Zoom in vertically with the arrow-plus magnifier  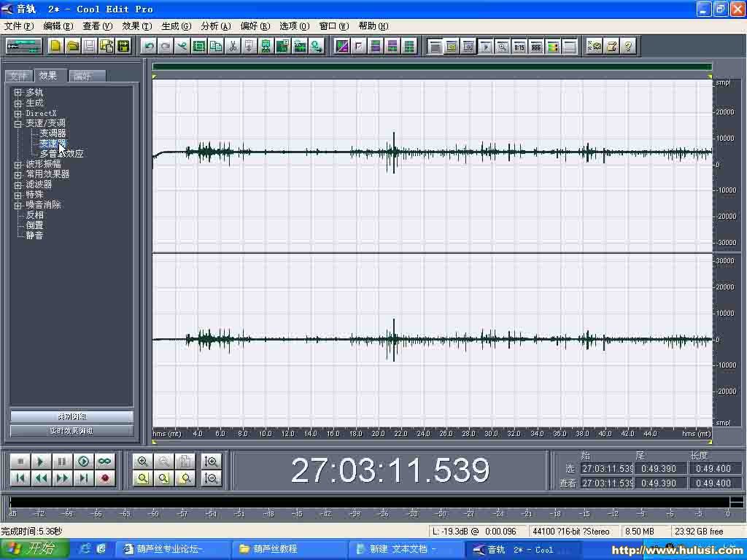(211, 461)
